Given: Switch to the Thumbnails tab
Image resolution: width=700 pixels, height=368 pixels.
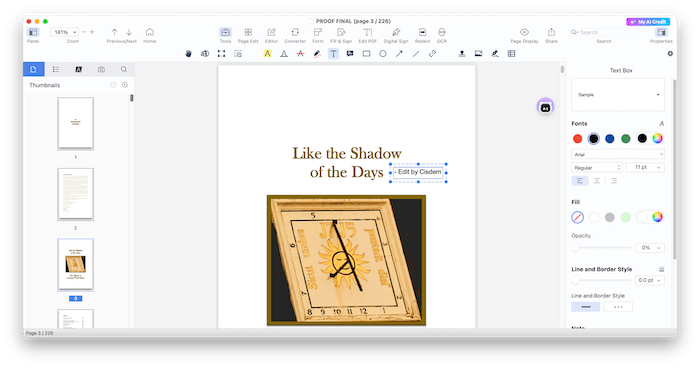Looking at the screenshot, I should 33,69.
